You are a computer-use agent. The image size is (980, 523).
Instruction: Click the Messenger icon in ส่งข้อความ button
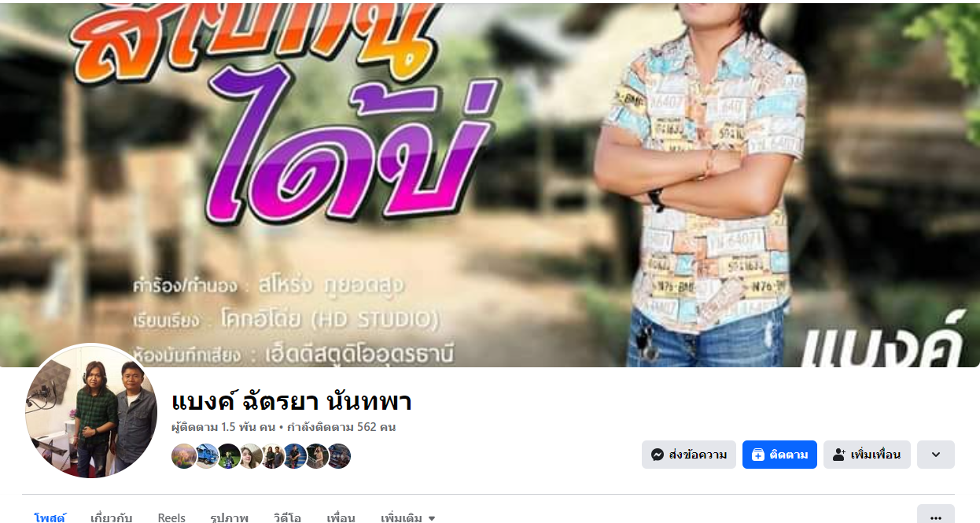coord(658,455)
